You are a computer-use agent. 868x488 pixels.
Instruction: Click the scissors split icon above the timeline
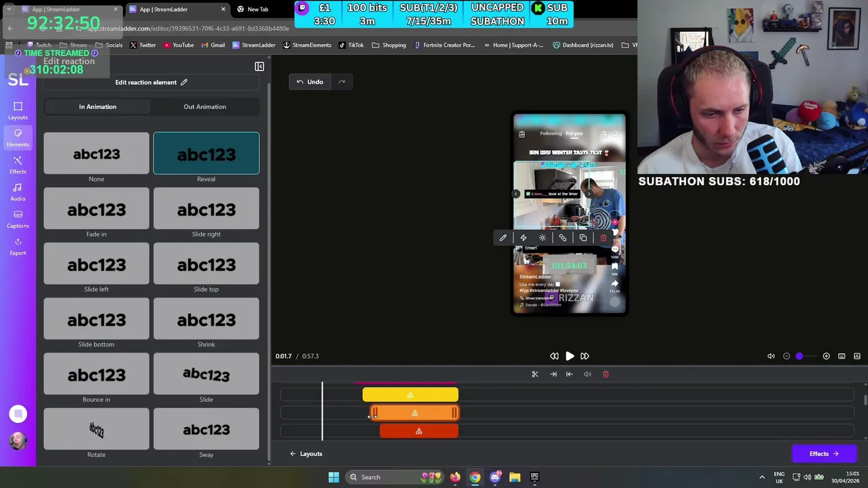coord(535,374)
